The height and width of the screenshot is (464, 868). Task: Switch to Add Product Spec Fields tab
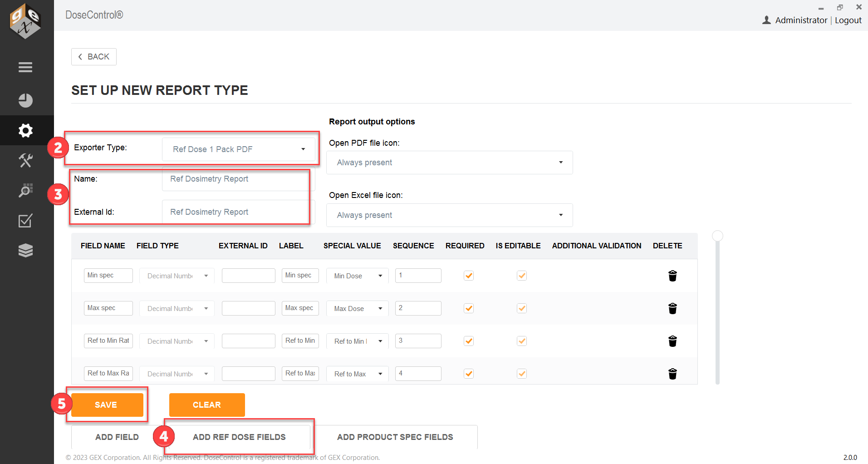pyautogui.click(x=395, y=437)
